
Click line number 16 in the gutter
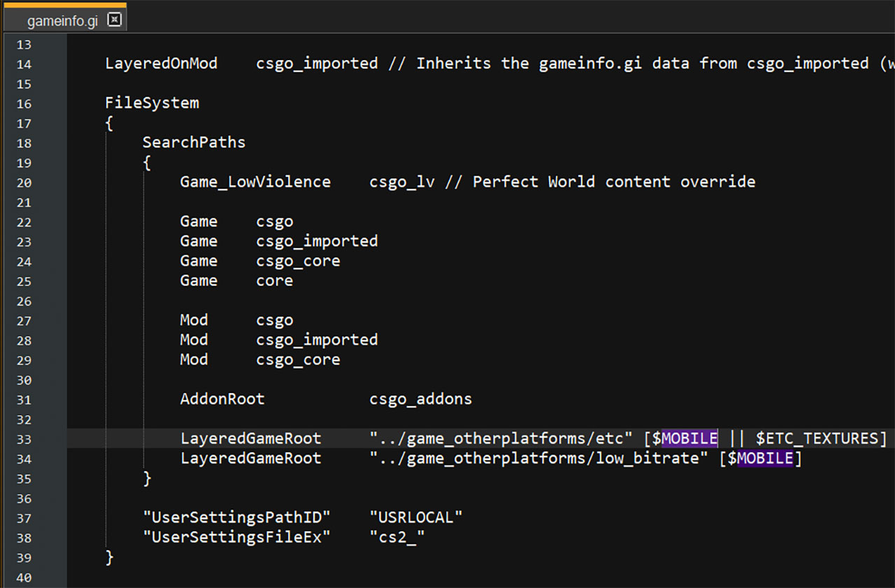point(24,103)
